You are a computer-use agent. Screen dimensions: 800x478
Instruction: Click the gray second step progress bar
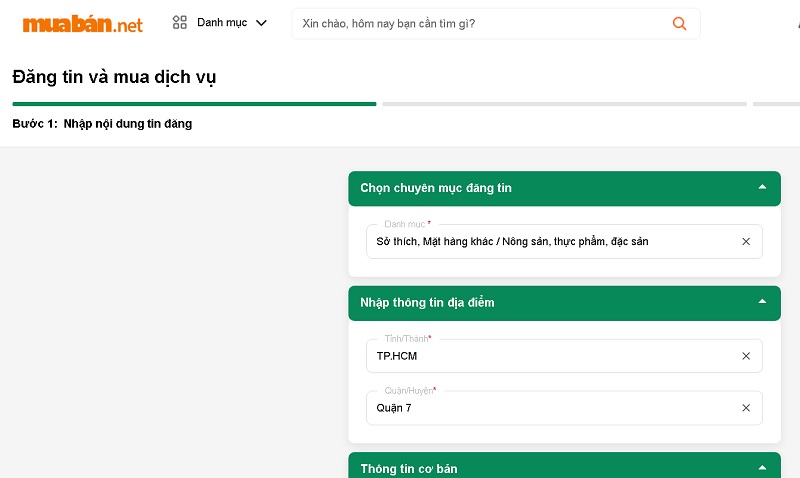click(564, 103)
